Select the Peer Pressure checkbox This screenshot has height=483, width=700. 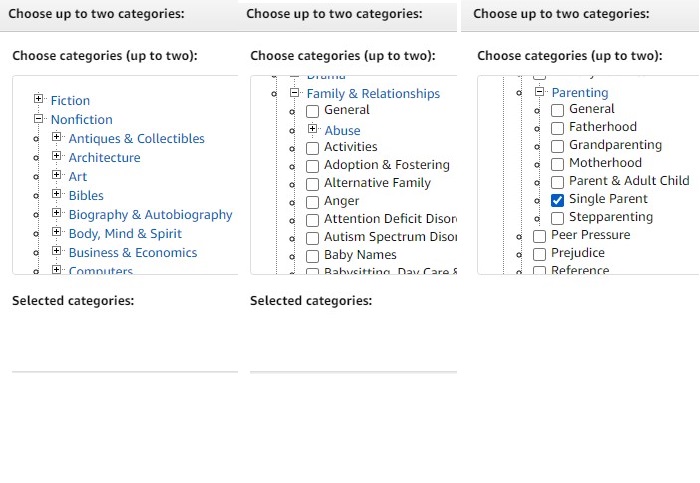(x=539, y=236)
